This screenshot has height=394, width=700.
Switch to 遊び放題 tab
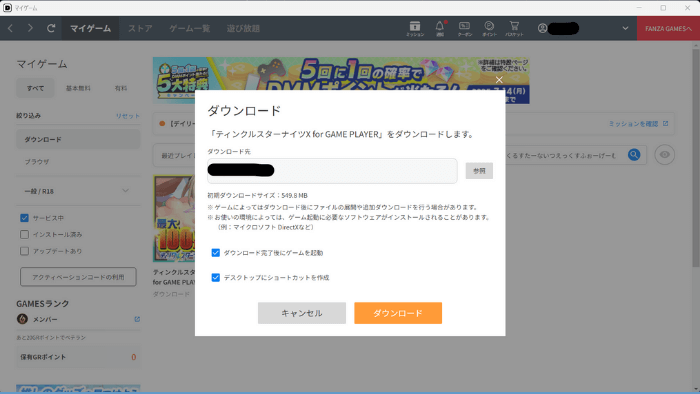tap(243, 28)
